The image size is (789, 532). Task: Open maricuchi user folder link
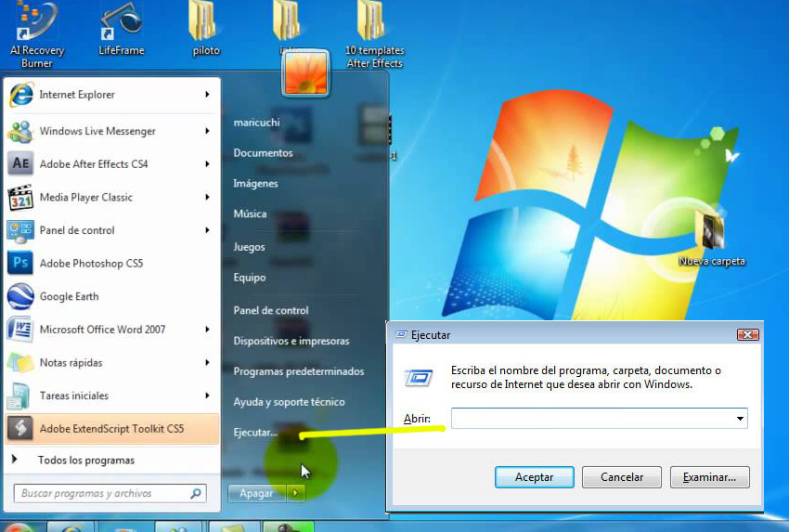point(256,123)
